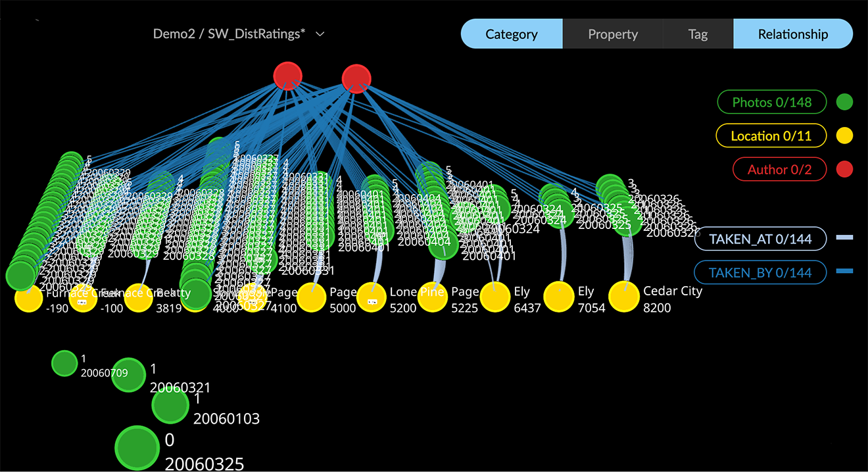
Task: Select green photo node dated 20060325
Action: tap(137, 447)
